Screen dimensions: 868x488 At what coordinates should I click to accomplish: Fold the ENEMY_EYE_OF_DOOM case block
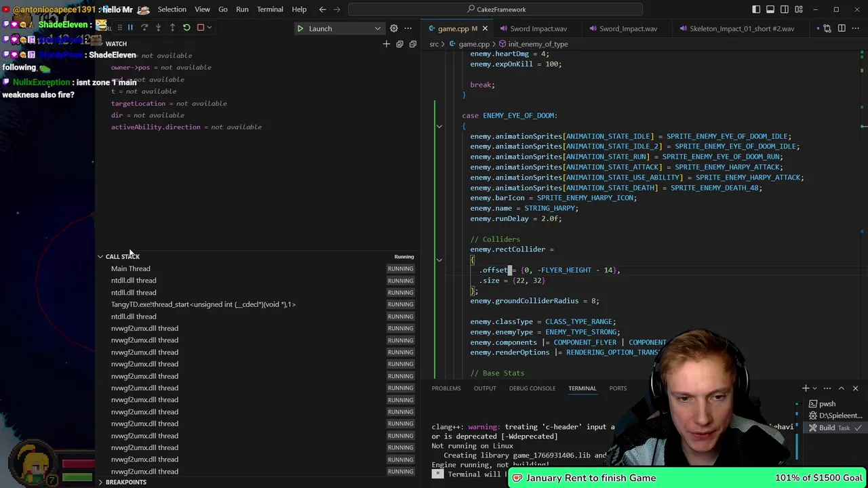coord(439,126)
